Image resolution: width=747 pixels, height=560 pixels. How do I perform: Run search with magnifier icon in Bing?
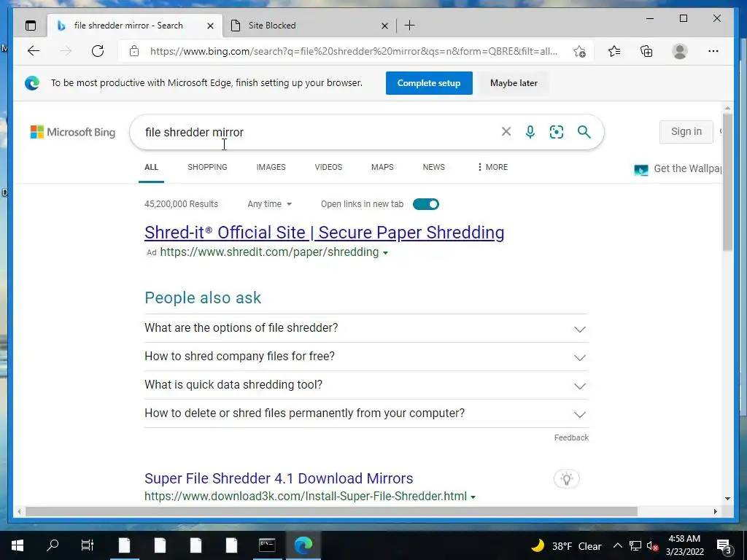click(584, 132)
